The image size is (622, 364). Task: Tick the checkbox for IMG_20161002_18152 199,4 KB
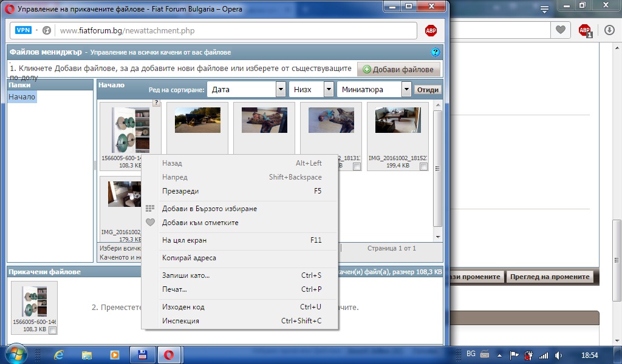tap(423, 166)
